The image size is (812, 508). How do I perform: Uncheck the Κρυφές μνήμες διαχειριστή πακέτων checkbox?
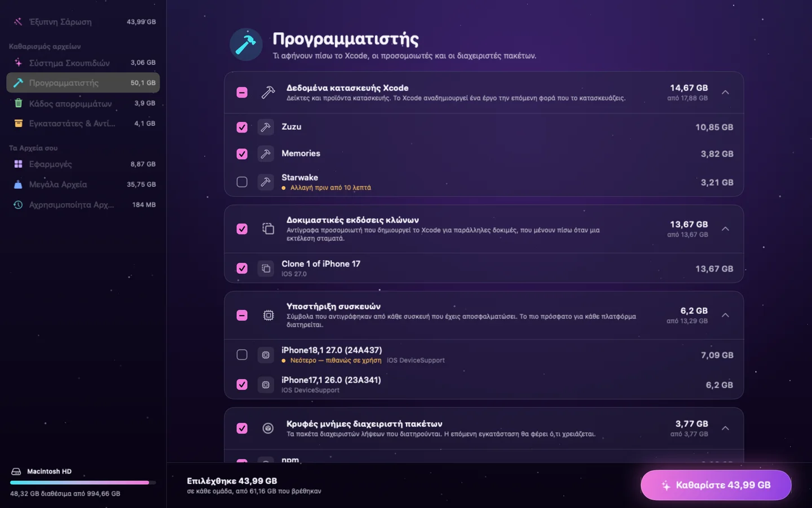(x=242, y=428)
